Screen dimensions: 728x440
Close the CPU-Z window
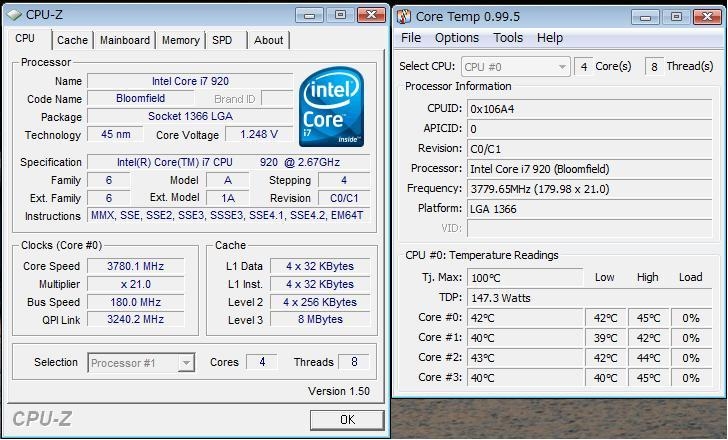371,15
